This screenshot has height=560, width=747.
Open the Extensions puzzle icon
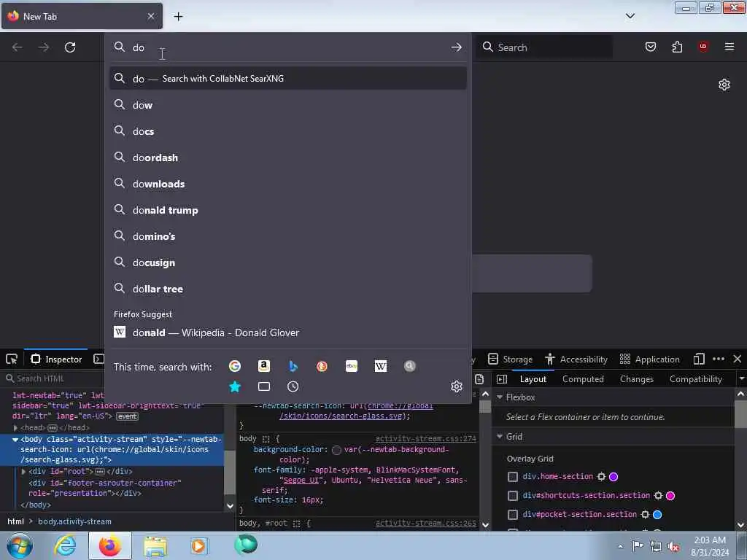(x=677, y=47)
